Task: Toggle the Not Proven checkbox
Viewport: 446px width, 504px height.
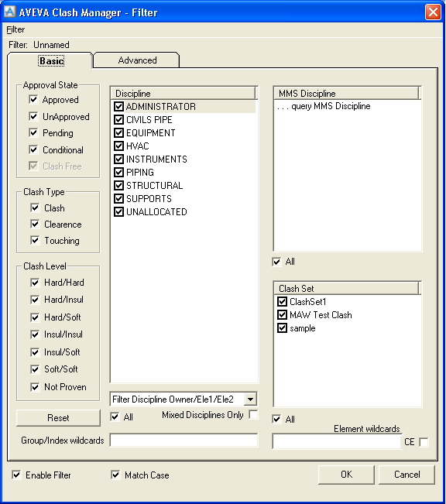Action: click(x=35, y=386)
